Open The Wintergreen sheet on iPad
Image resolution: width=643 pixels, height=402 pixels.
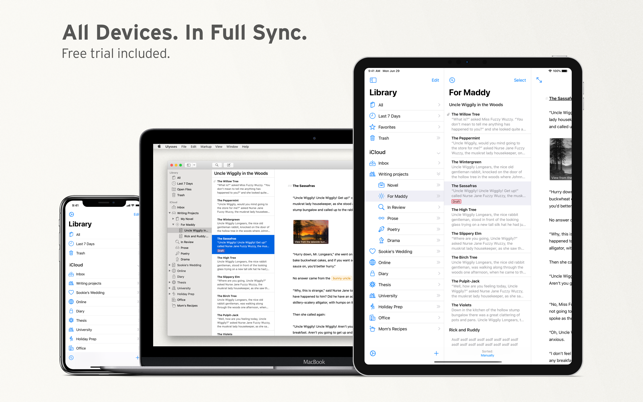coord(487,169)
